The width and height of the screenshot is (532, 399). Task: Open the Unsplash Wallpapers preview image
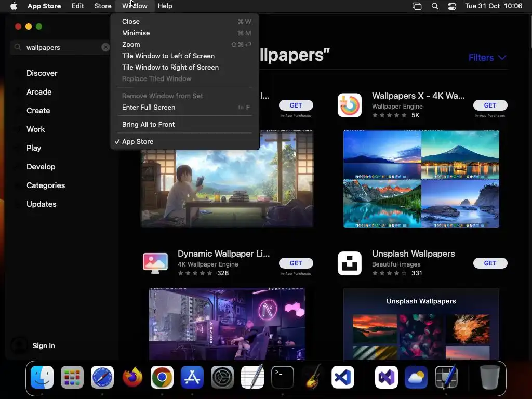point(421,324)
